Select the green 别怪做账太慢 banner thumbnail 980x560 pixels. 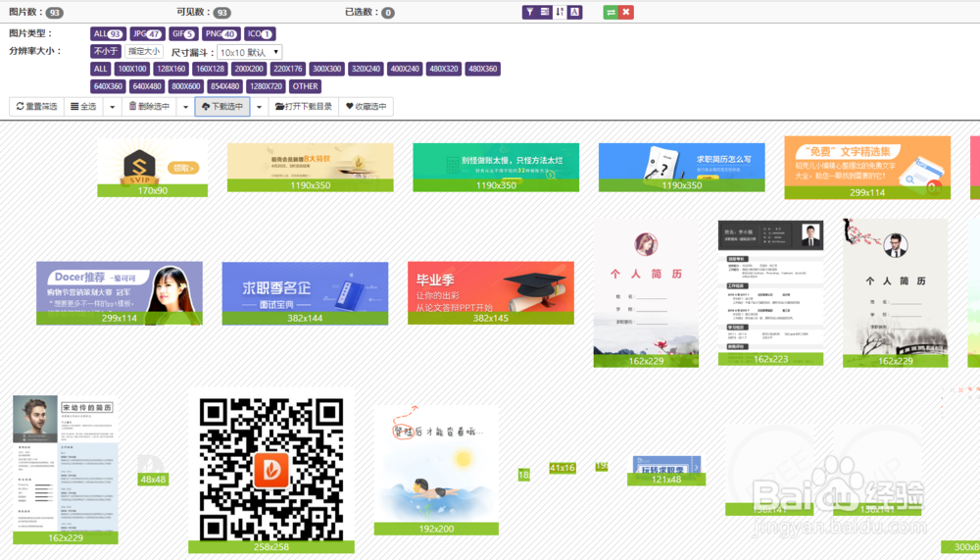(x=496, y=167)
